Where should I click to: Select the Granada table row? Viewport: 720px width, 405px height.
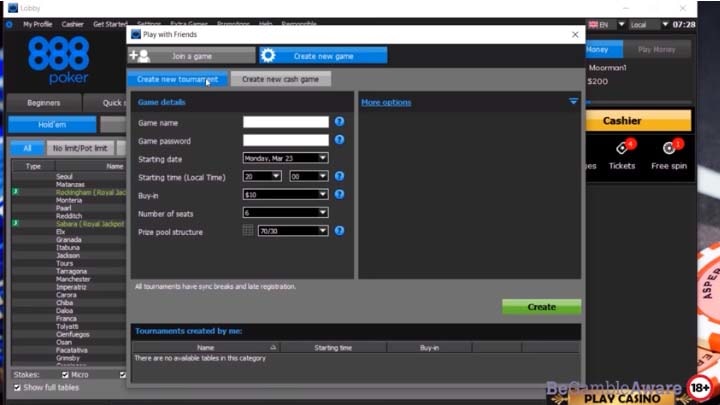[x=69, y=240]
